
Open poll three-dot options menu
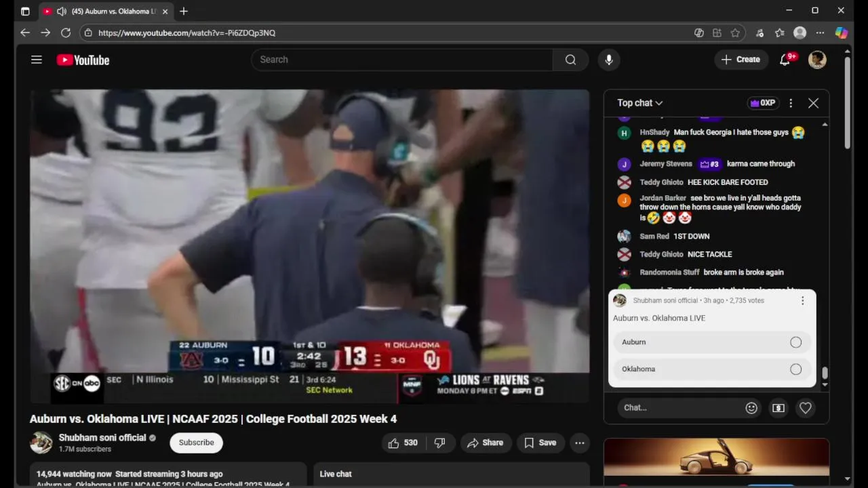pos(802,300)
